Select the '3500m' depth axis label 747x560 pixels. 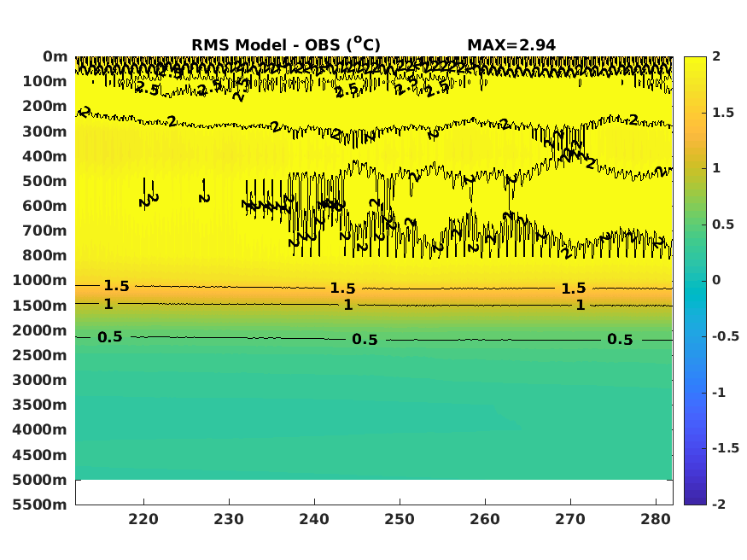[40, 405]
